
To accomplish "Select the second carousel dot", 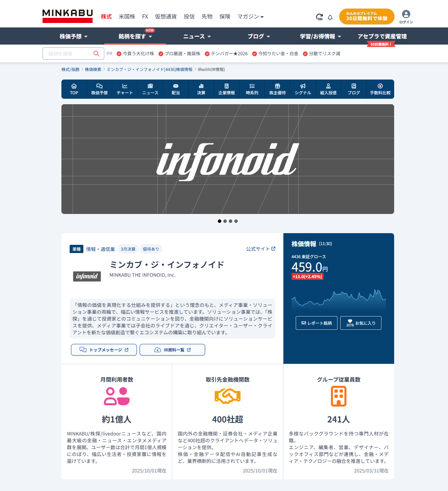I will click(225, 221).
